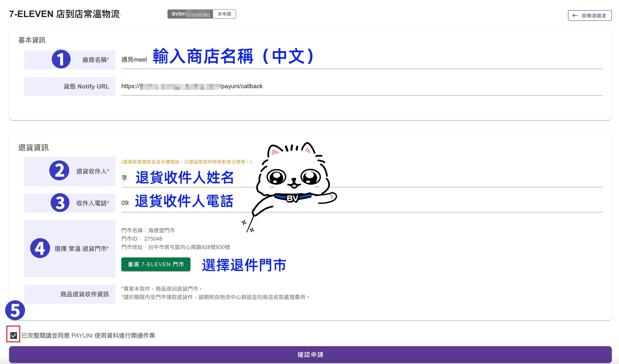
Task: Click the 廠商名稱 input field
Action: click(362, 60)
